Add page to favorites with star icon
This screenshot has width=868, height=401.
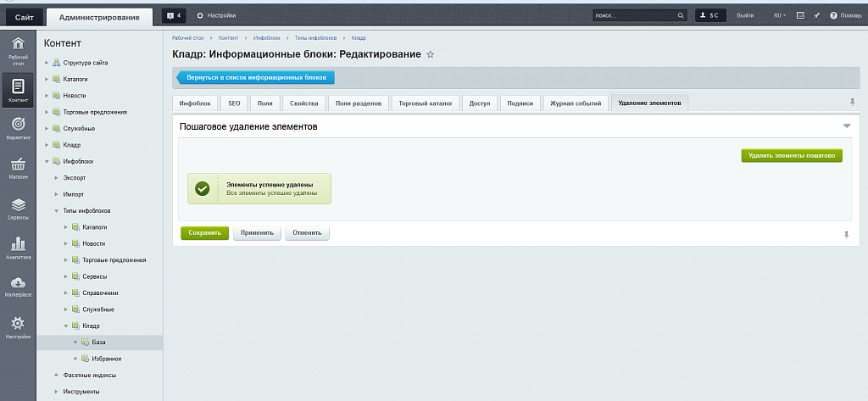[x=431, y=54]
